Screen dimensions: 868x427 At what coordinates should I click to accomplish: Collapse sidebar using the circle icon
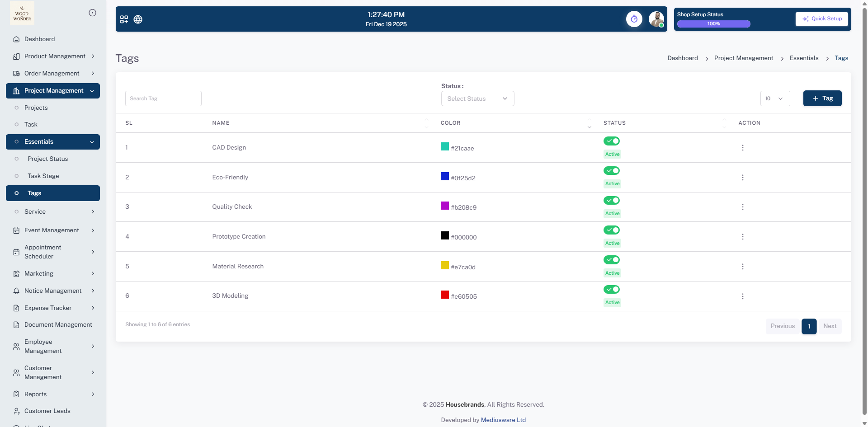coord(92,13)
